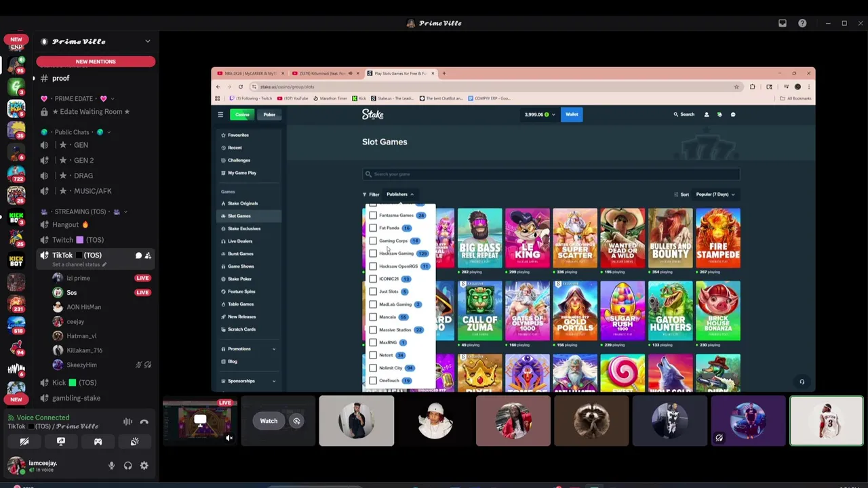Collapse the STREAMING (TOS) category
The image size is (868, 488).
point(84,211)
